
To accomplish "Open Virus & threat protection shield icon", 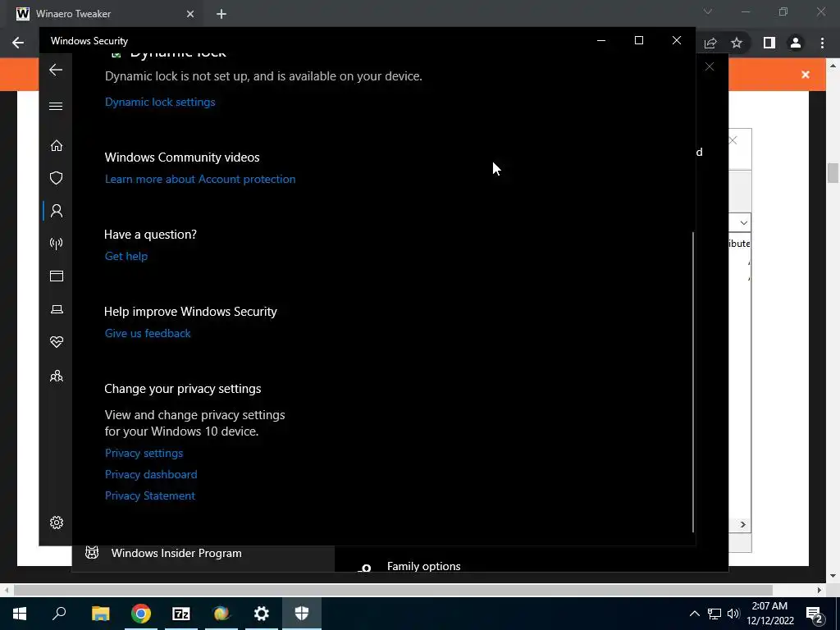I will pos(57,178).
